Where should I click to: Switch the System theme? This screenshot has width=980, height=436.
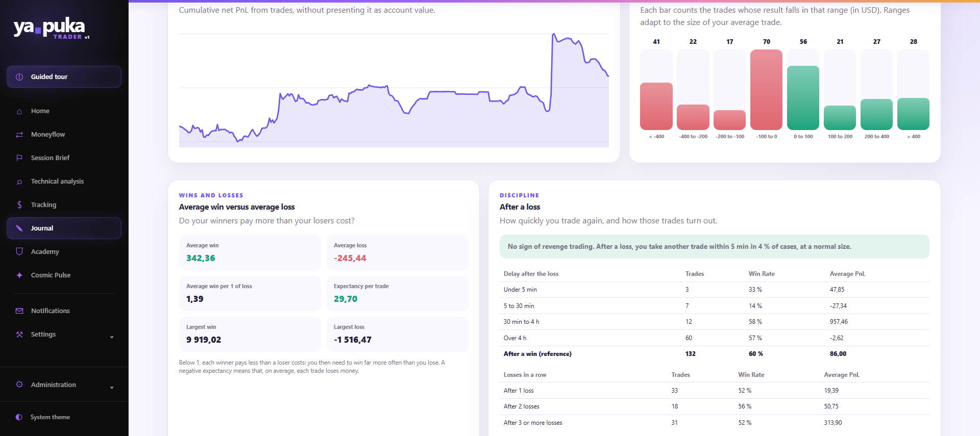coord(64,417)
